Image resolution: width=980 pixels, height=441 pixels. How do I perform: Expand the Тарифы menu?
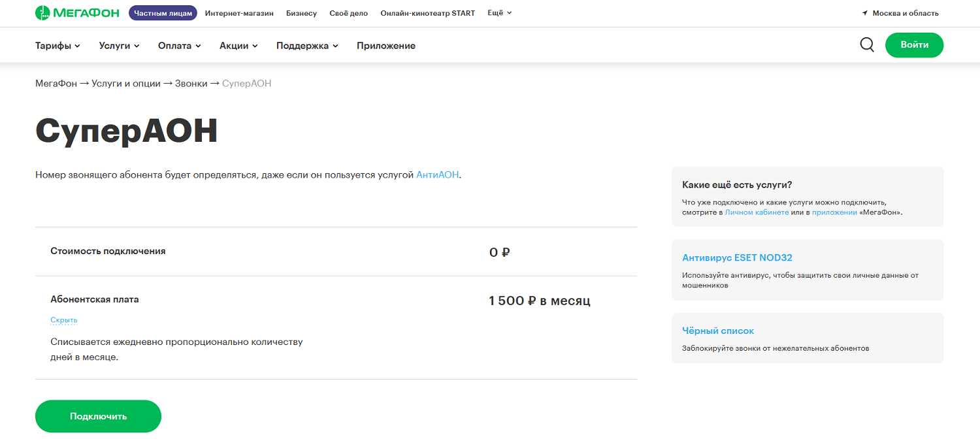57,46
